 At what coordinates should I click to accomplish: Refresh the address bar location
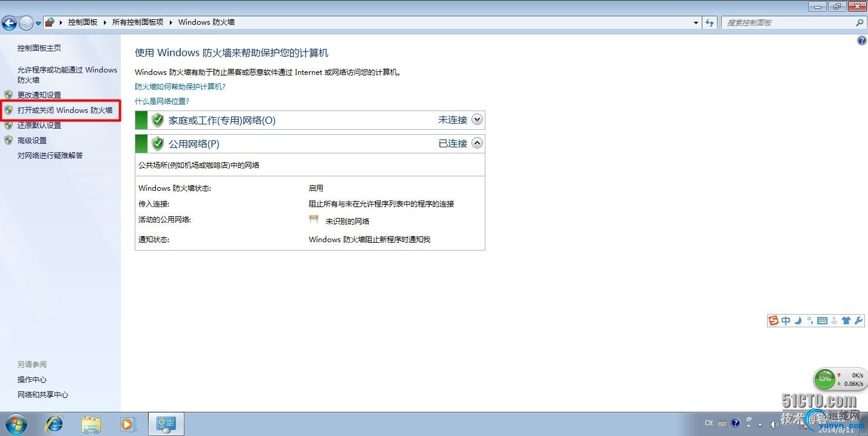pyautogui.click(x=710, y=22)
